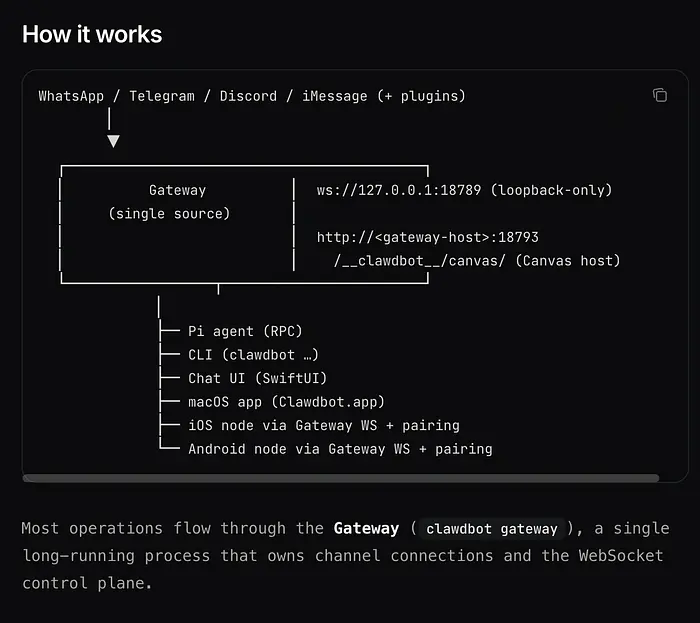Screen dimensions: 700x623
Task: Click the Android node via Gateway entry
Action: 340,449
